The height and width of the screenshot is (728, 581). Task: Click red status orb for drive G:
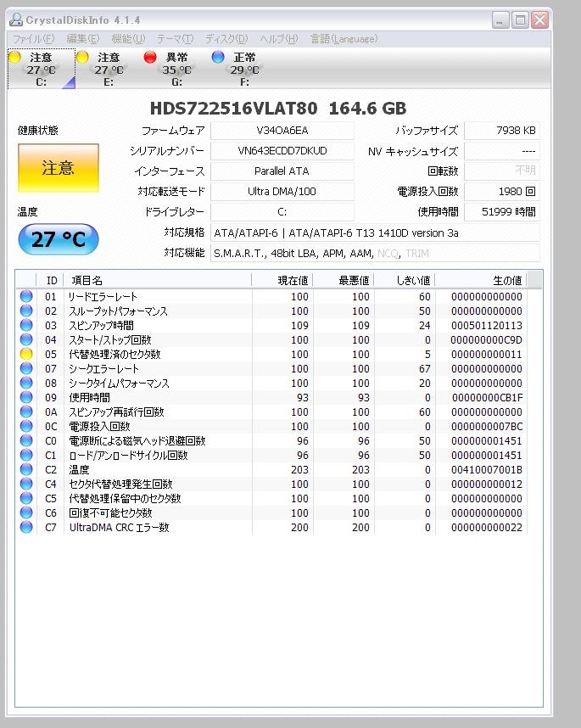[150, 57]
